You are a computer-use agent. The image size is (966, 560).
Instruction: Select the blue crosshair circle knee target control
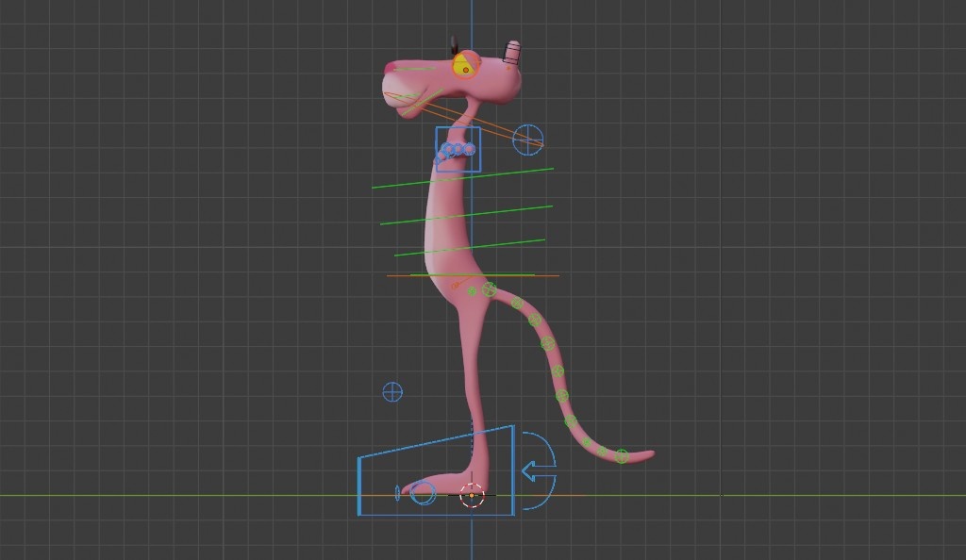pyautogui.click(x=392, y=392)
